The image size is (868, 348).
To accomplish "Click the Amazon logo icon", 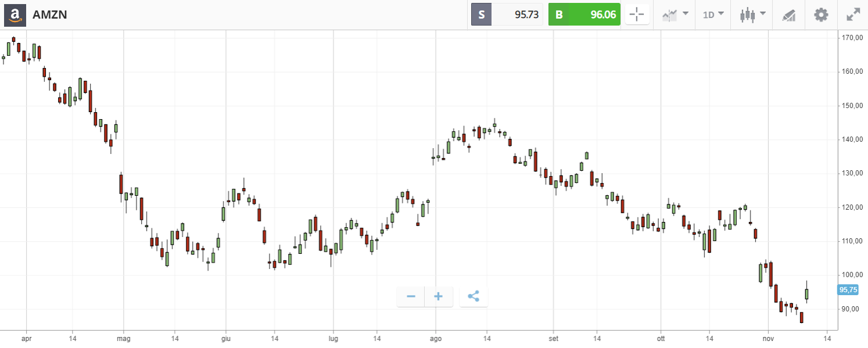I will (x=16, y=15).
